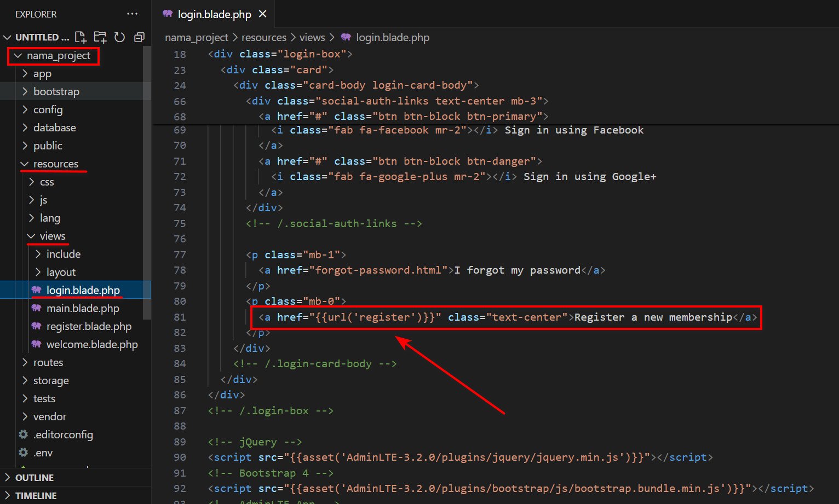Expand the vendor folder
Screen dimensions: 839x504
click(x=25, y=417)
